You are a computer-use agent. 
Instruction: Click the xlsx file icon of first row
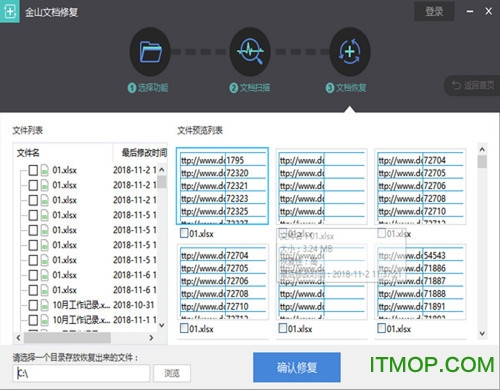(x=45, y=170)
